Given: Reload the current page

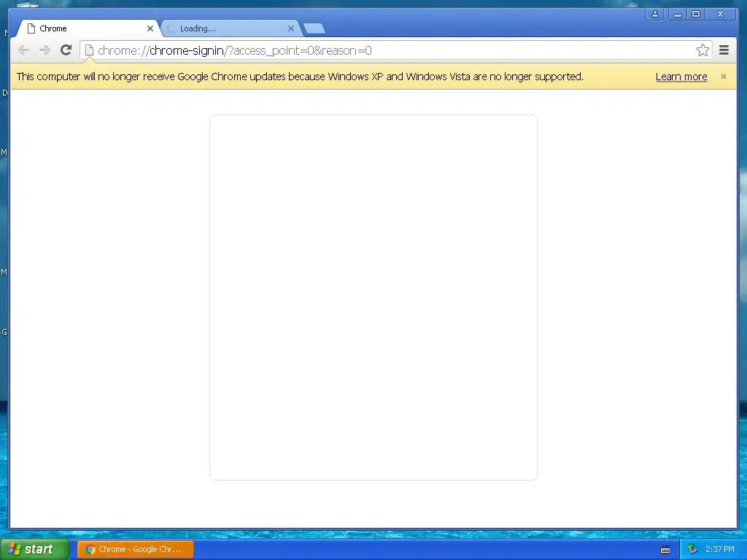Looking at the screenshot, I should coord(66,50).
